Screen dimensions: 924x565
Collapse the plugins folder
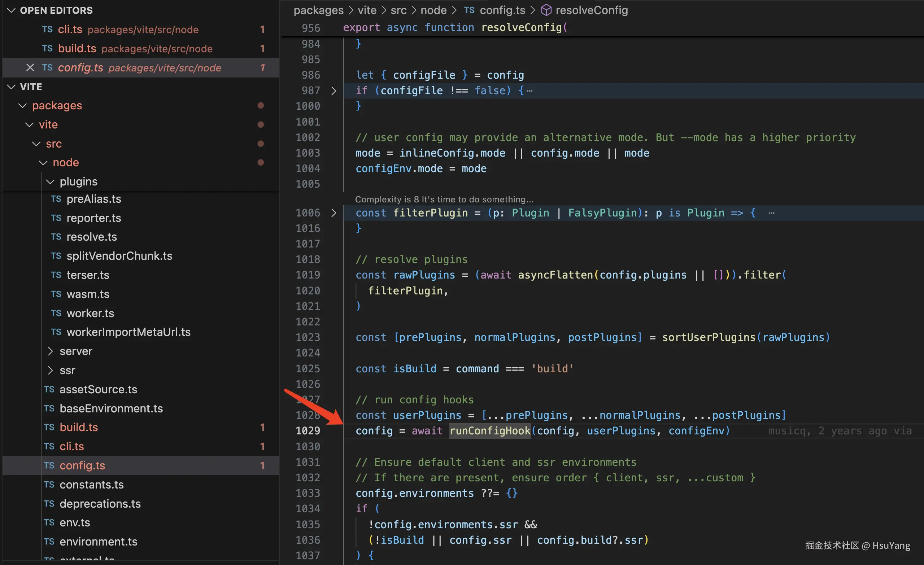click(50, 181)
